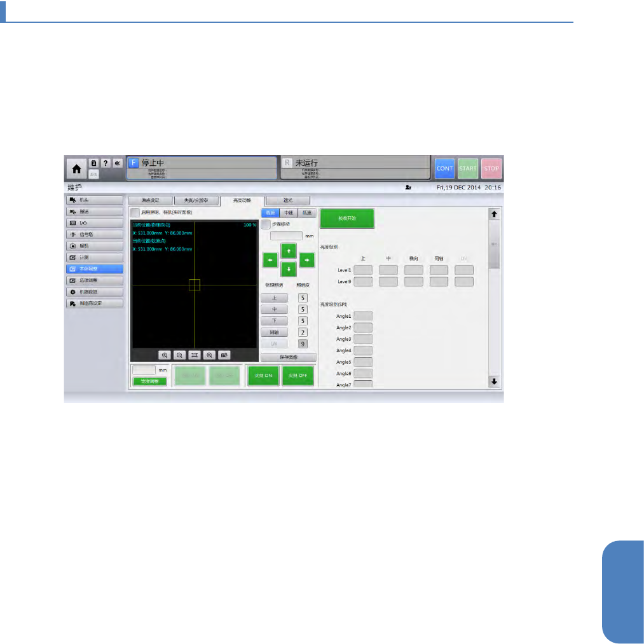Move camera up with green arrow
Image resolution: width=644 pixels, height=644 pixels.
[289, 250]
